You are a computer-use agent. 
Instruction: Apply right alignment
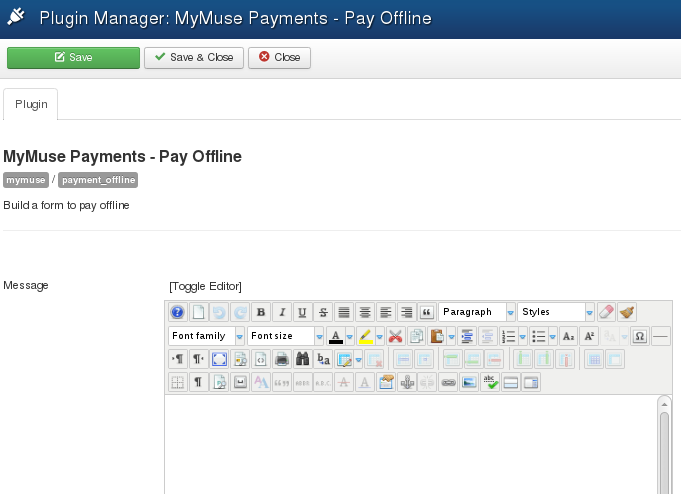click(x=407, y=312)
